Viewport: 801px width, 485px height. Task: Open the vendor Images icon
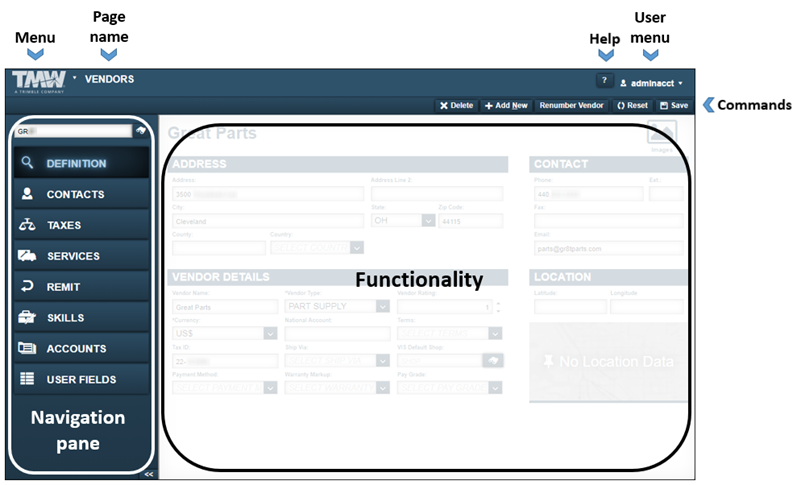(662, 134)
